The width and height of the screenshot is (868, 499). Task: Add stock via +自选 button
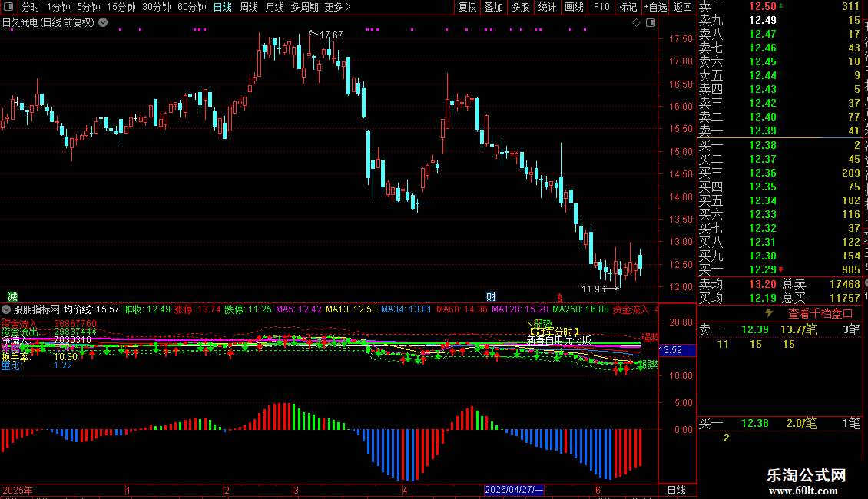coord(656,7)
